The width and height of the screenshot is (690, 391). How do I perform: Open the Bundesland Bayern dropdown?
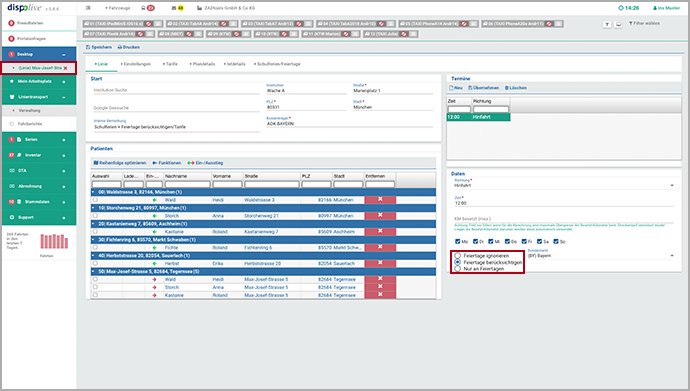[600, 256]
